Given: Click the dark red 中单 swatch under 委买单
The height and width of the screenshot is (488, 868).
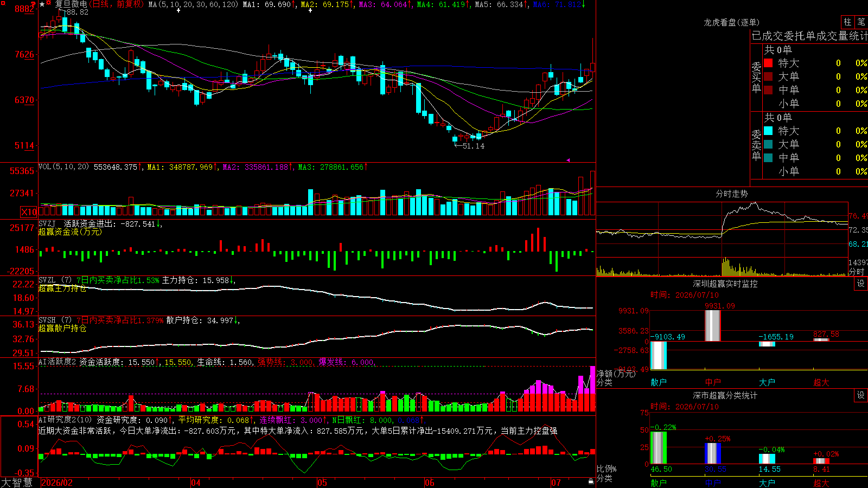Looking at the screenshot, I should tap(768, 90).
